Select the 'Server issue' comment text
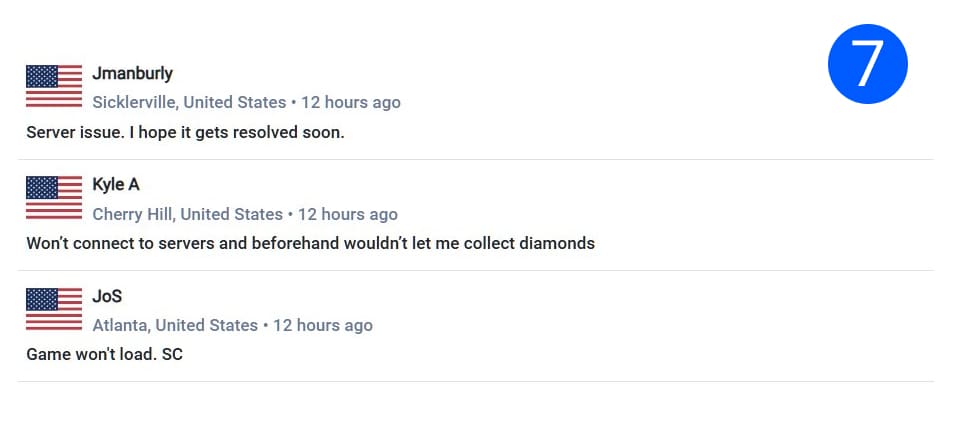 coord(185,132)
